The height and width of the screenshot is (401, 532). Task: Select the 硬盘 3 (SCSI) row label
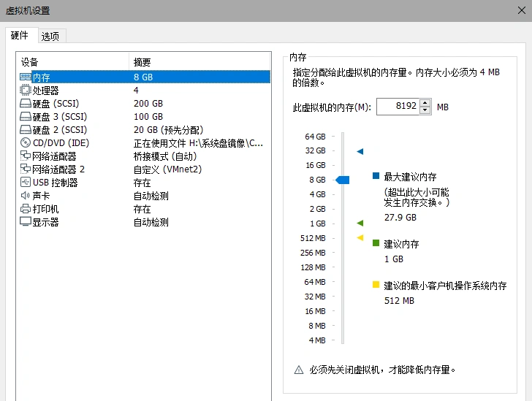tap(60, 117)
